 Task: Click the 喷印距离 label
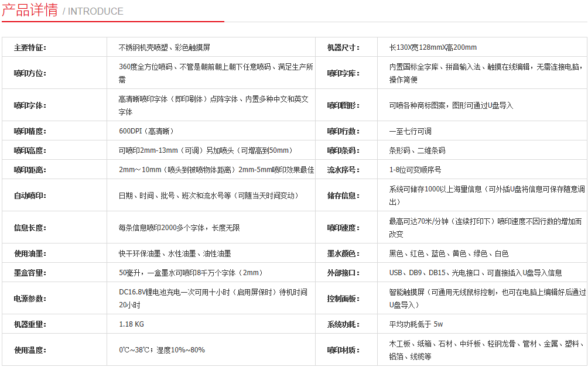coord(30,170)
